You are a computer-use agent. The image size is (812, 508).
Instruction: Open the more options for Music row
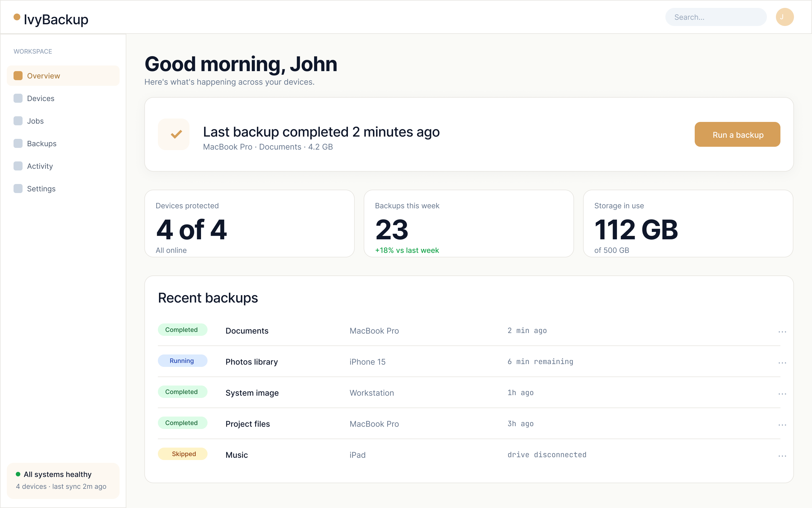pyautogui.click(x=782, y=456)
